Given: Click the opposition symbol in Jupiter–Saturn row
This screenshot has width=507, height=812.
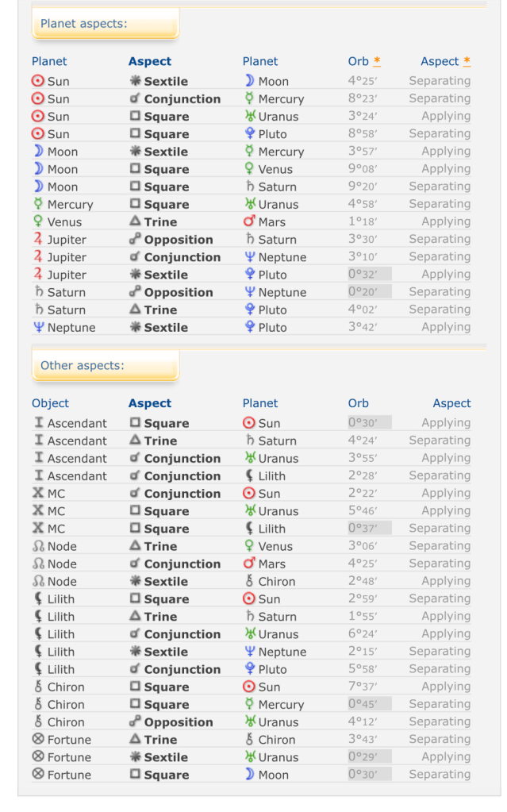Looking at the screenshot, I should click(x=135, y=240).
